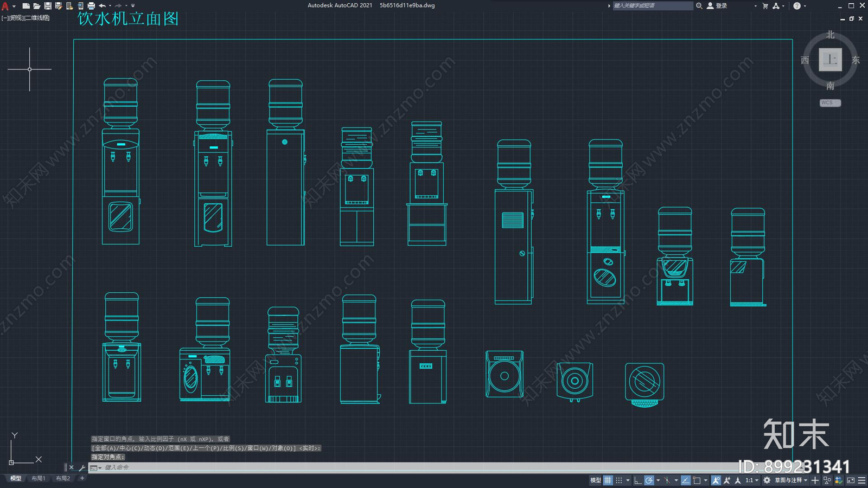Click 北 direction on the ViewCube compass
This screenshot has height=488, width=868.
[830, 35]
